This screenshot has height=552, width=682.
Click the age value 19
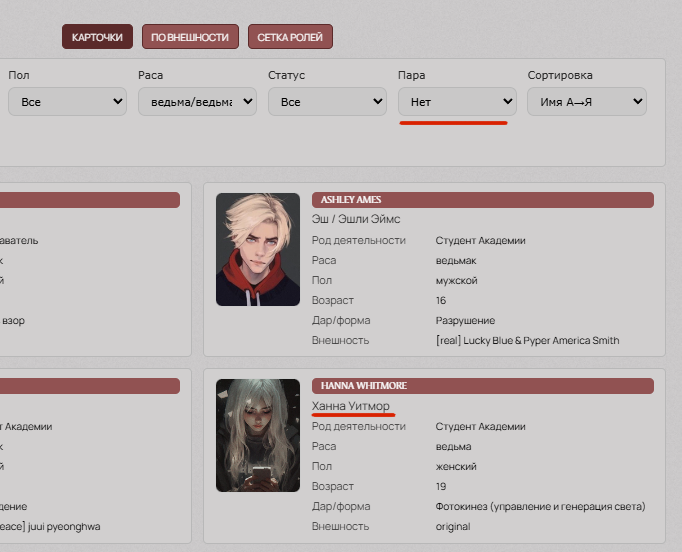point(441,487)
